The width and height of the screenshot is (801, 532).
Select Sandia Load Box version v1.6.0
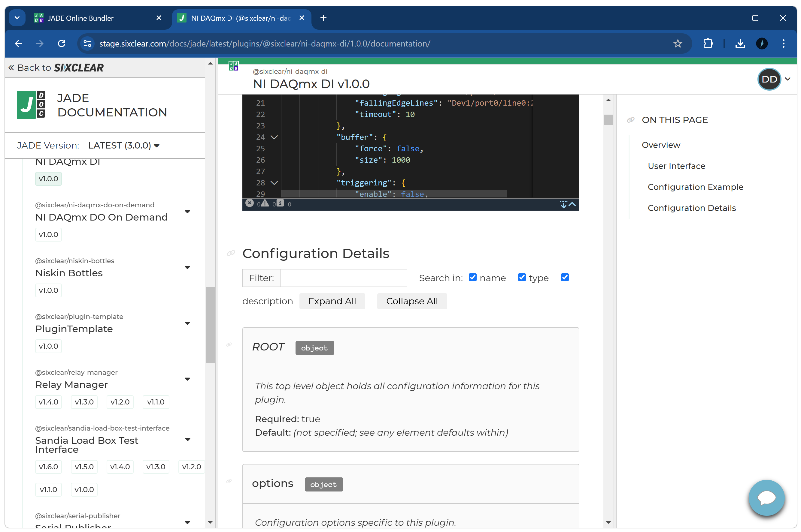tap(48, 467)
